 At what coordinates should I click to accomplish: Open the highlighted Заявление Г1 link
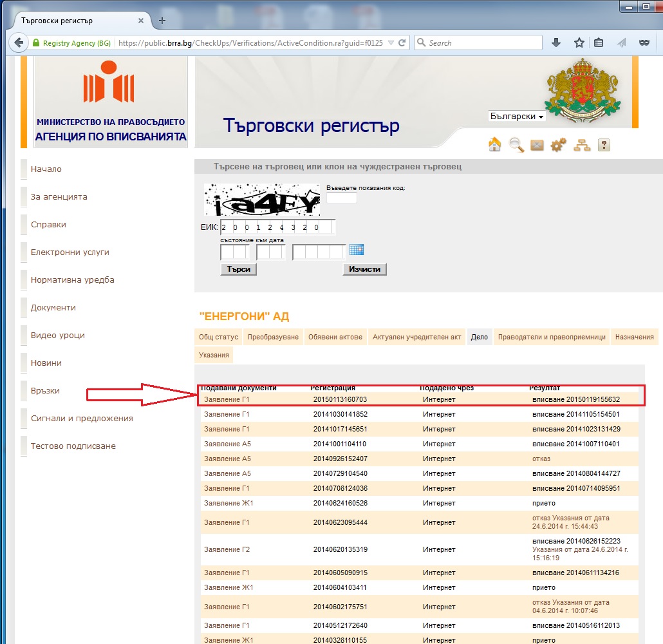[x=227, y=399]
